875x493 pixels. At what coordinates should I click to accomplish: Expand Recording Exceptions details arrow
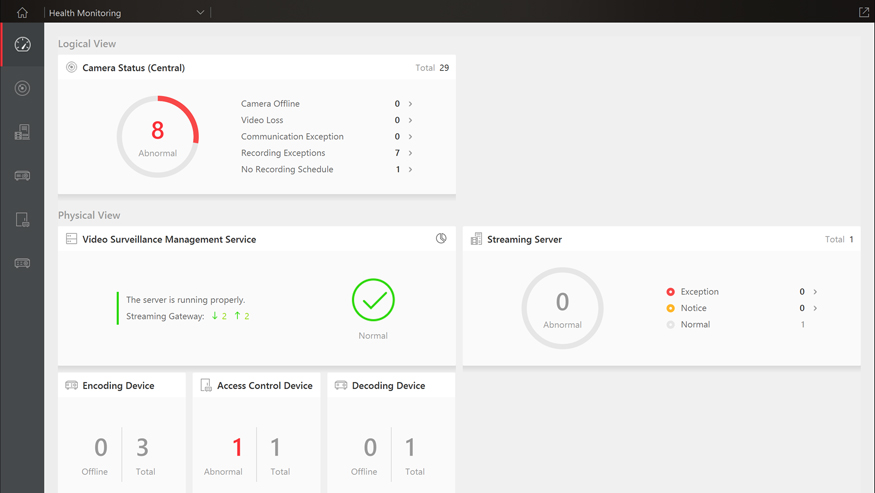[x=410, y=153]
